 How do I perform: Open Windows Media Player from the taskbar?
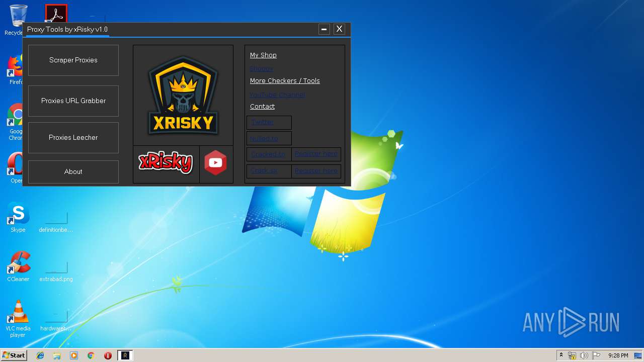74,355
